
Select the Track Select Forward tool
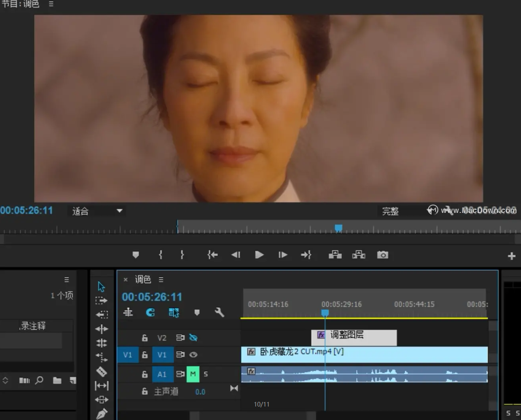(x=101, y=301)
